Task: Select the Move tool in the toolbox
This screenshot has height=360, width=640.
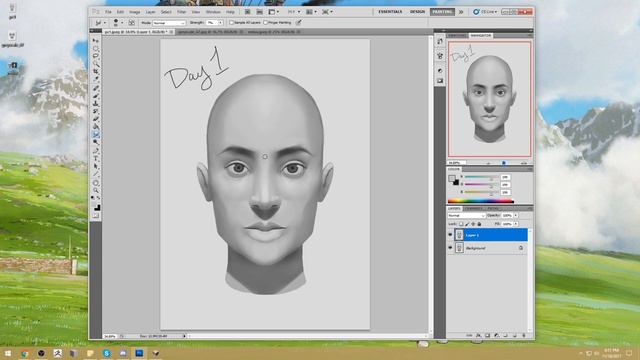Action: click(96, 40)
